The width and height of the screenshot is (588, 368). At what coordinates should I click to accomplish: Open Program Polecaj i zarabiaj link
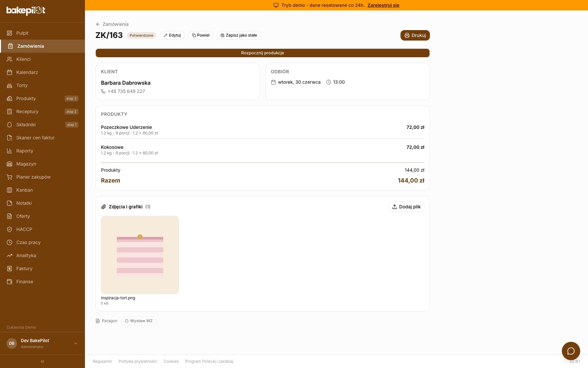pos(209,361)
